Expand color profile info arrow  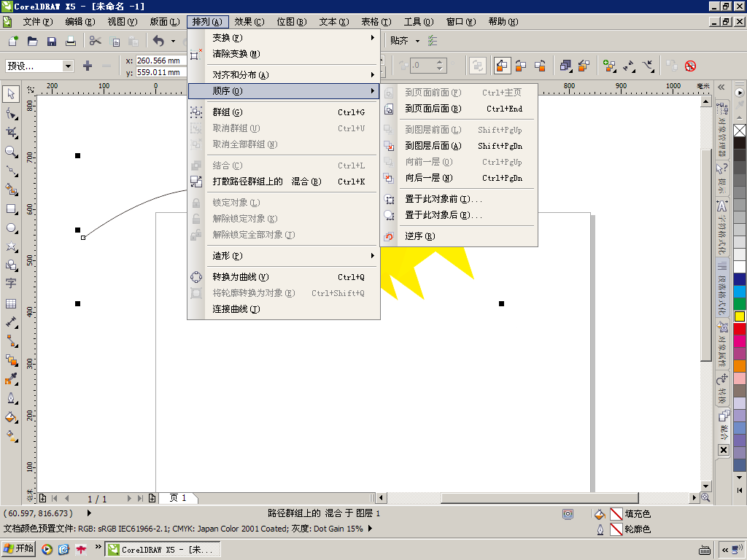coord(370,528)
